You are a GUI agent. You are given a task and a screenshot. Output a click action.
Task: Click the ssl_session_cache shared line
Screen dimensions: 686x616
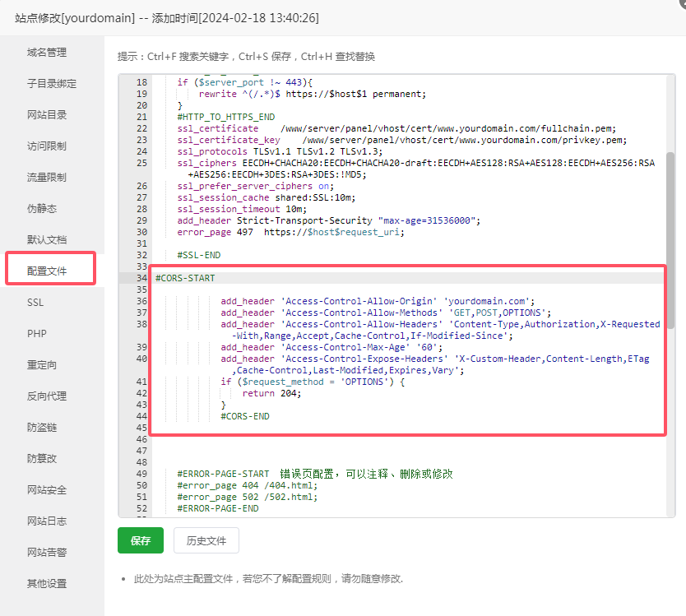[267, 197]
